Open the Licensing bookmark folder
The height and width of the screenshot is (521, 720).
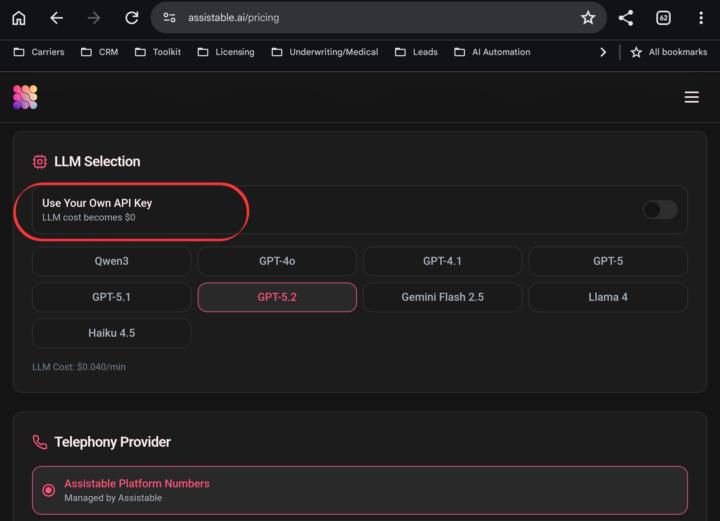pyautogui.click(x=226, y=52)
